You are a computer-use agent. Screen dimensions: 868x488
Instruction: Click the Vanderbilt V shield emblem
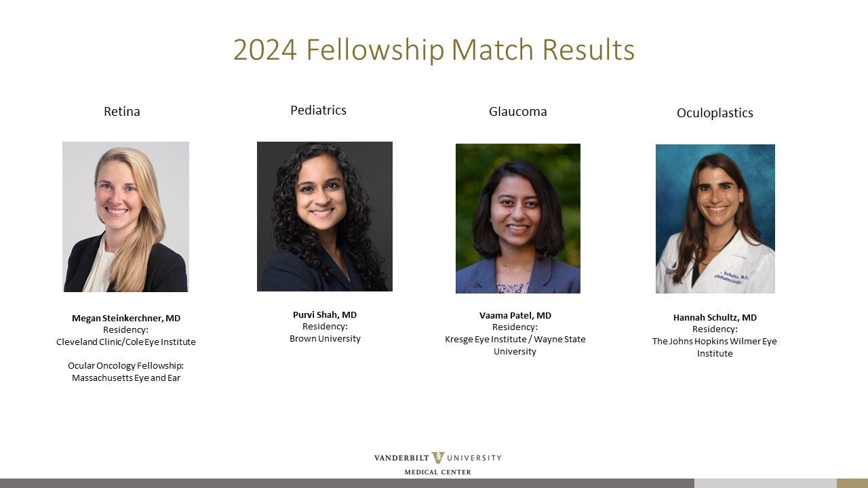(438, 458)
